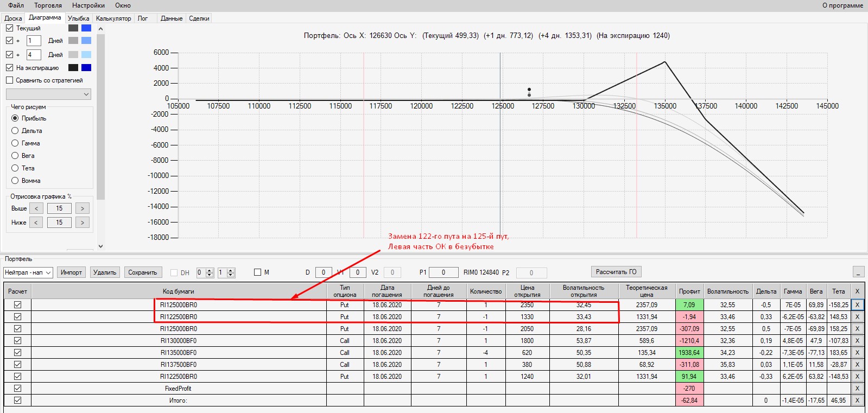Click X on RI122500BR0 row priced 1240
Image resolution: width=868 pixels, height=413 pixels.
pos(858,377)
